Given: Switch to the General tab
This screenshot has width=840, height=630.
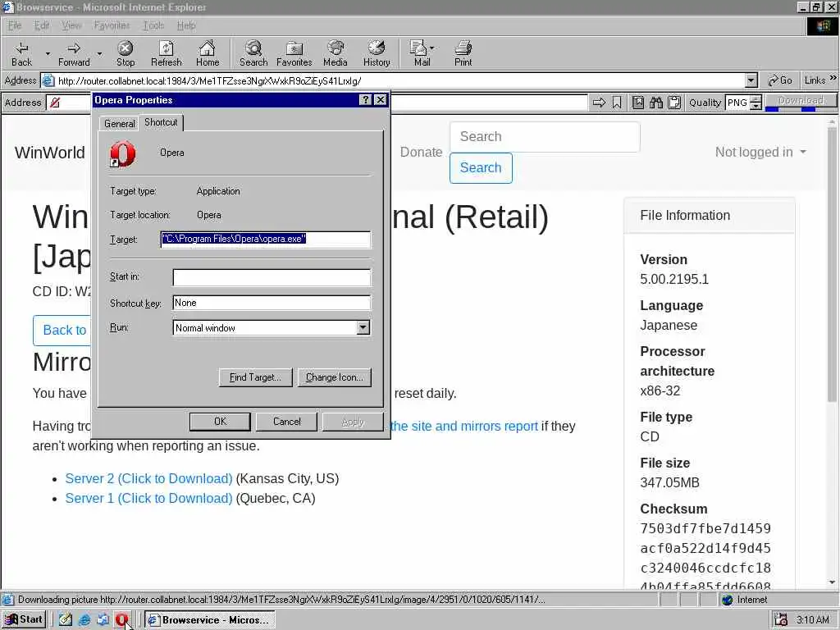Looking at the screenshot, I should 120,124.
